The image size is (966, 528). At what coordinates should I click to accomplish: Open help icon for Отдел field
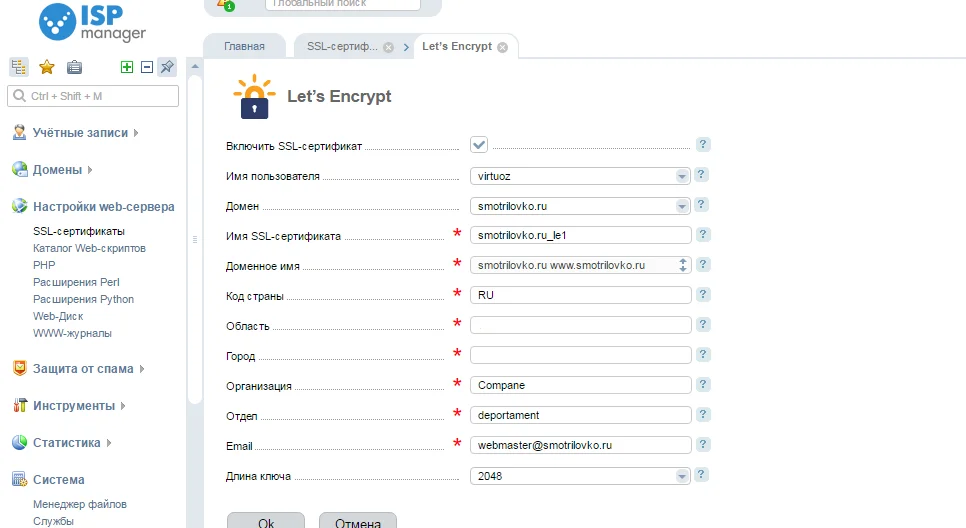pyautogui.click(x=703, y=415)
